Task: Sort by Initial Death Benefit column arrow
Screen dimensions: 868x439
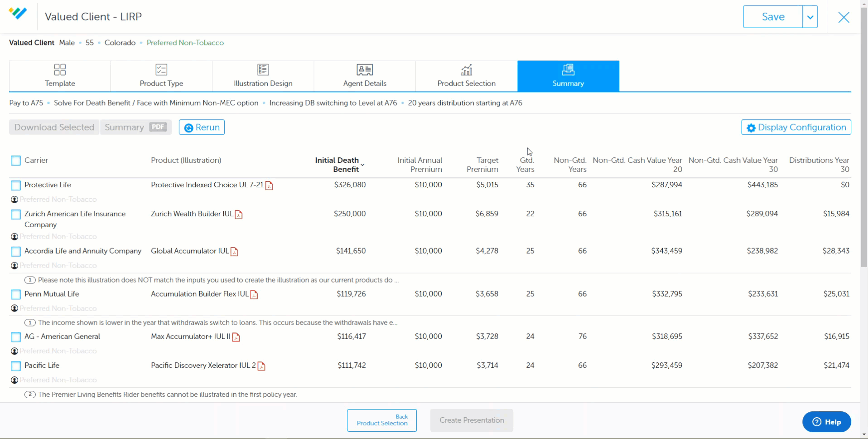Action: click(362, 165)
